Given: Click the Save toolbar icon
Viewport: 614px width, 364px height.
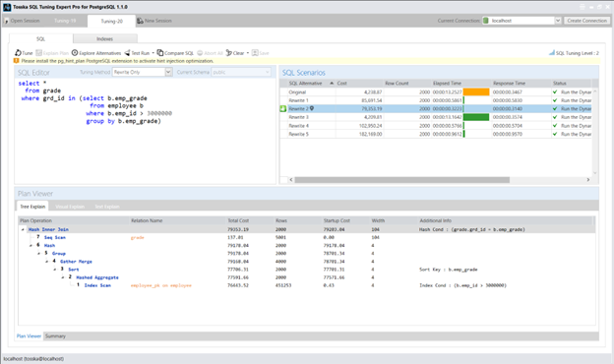Looking at the screenshot, I should pyautogui.click(x=255, y=52).
